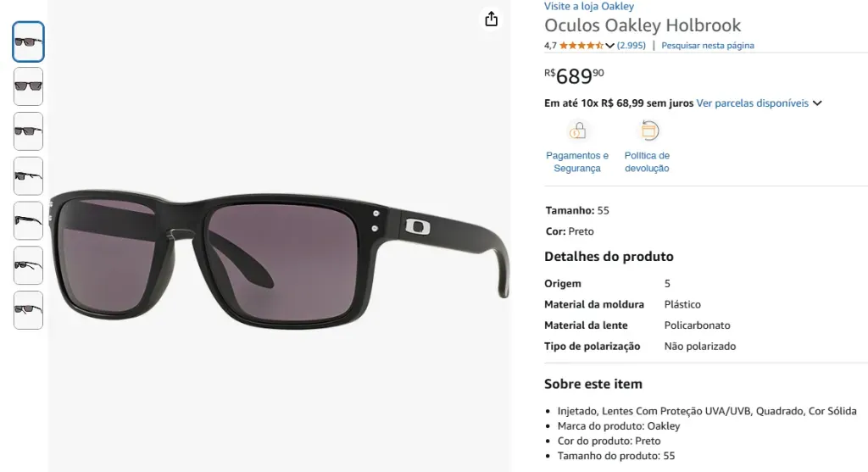
Task: Expand the installments options chevron
Action: 817,103
